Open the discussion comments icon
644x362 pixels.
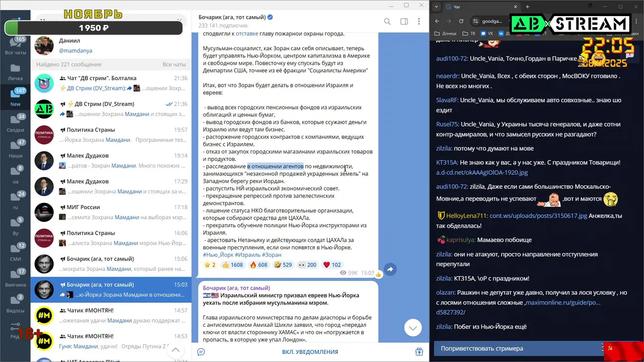pyautogui.click(x=201, y=352)
